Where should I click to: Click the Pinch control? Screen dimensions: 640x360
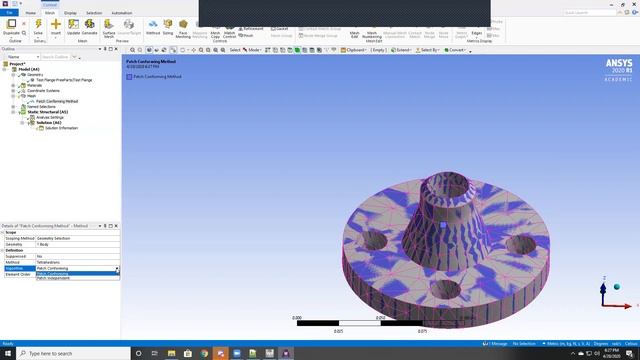(x=246, y=36)
